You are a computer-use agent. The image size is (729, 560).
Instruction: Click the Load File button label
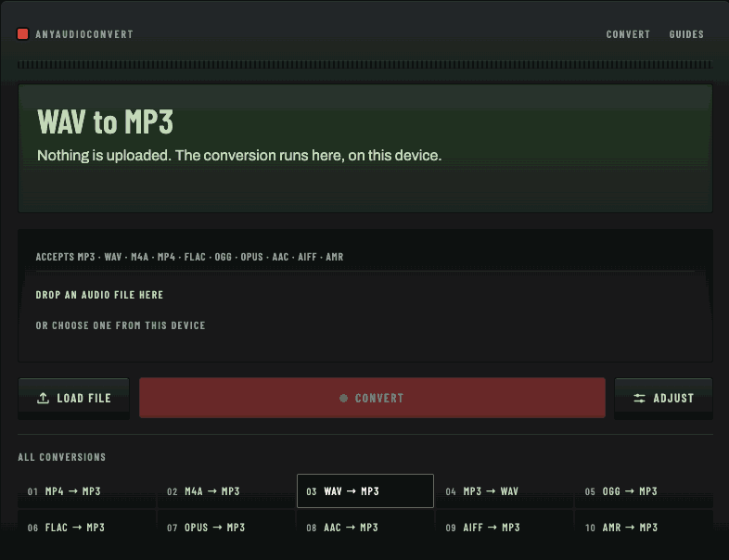point(83,399)
